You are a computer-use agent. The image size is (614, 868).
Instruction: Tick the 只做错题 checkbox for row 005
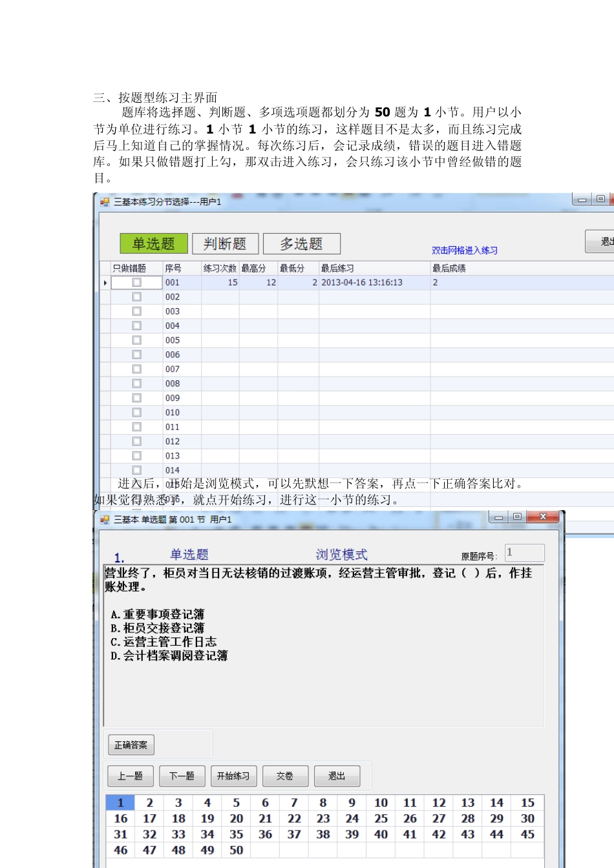click(x=136, y=340)
